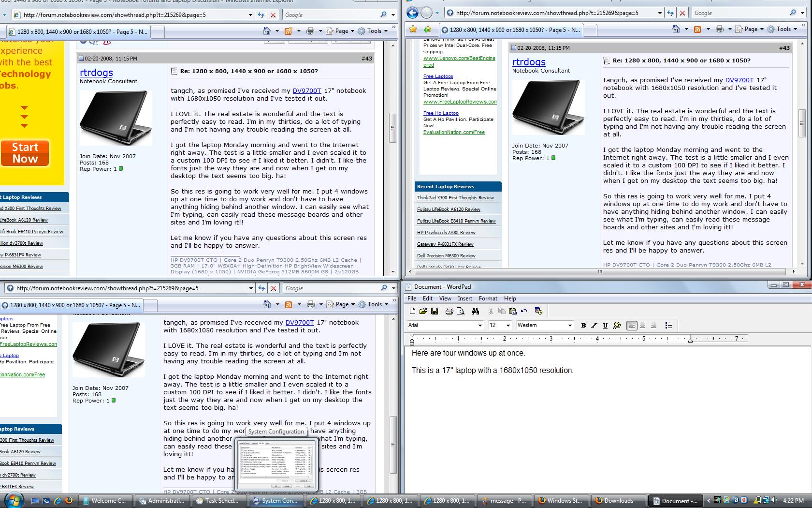Image resolution: width=812 pixels, height=508 pixels.
Task: Click the right indent marker on WordPad's ruler
Action: 690,340
